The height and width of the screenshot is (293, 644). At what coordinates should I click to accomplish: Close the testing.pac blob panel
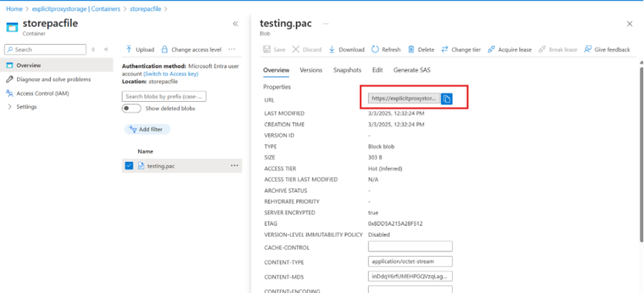click(x=629, y=24)
